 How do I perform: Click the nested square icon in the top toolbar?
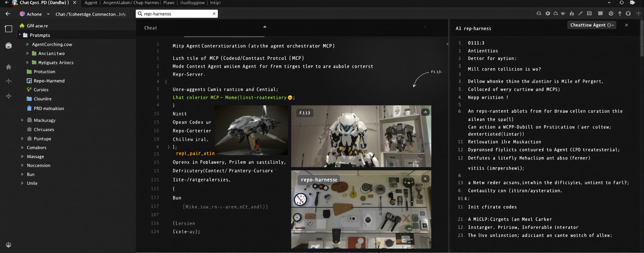pyautogui.click(x=589, y=13)
